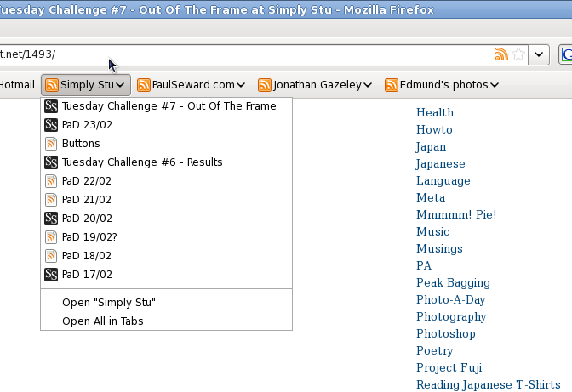This screenshot has width=572, height=392.
Task: Click the bookmark star icon
Action: (518, 54)
